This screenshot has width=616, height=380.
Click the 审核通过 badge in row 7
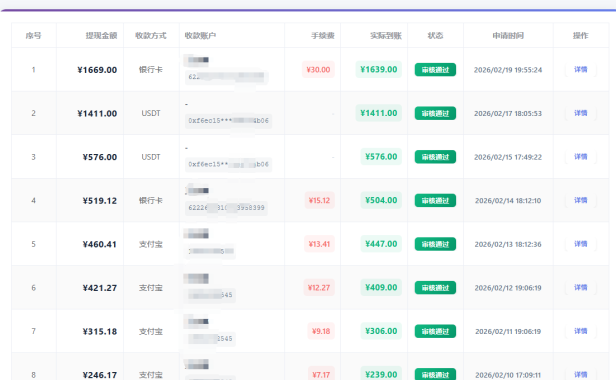click(435, 332)
